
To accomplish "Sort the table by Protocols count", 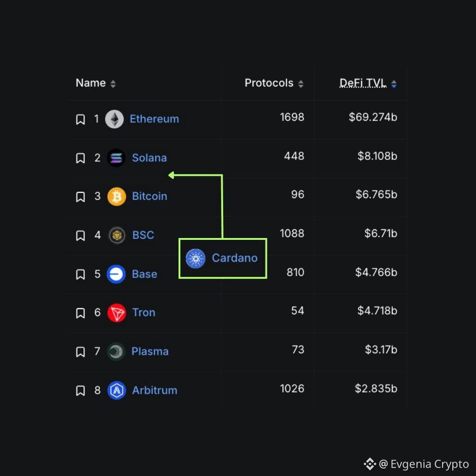I will [301, 83].
